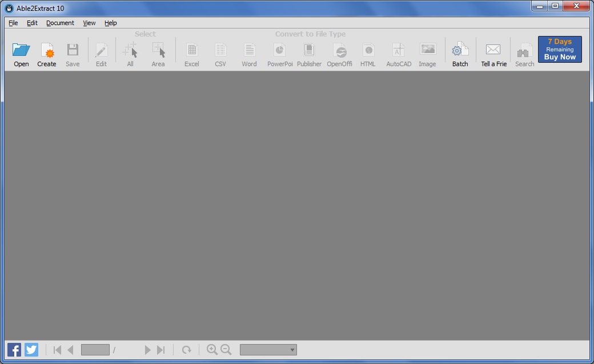Viewport: 594px width, 364px height.
Task: Zoom in using the magnifier control
Action: (213, 349)
